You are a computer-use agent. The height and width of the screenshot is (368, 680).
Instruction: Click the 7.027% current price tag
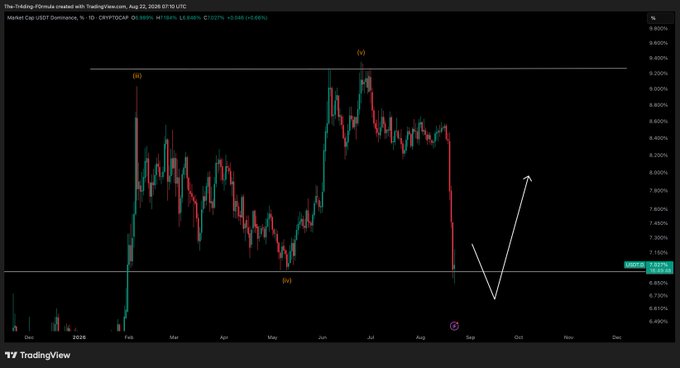pos(659,264)
